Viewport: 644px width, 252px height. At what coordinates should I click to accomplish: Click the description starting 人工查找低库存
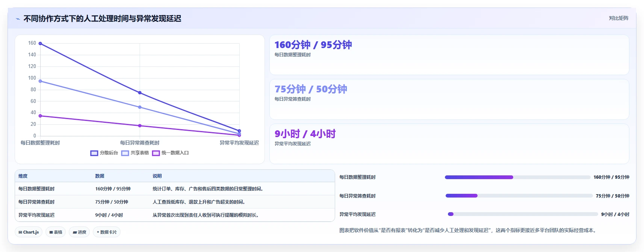point(200,202)
